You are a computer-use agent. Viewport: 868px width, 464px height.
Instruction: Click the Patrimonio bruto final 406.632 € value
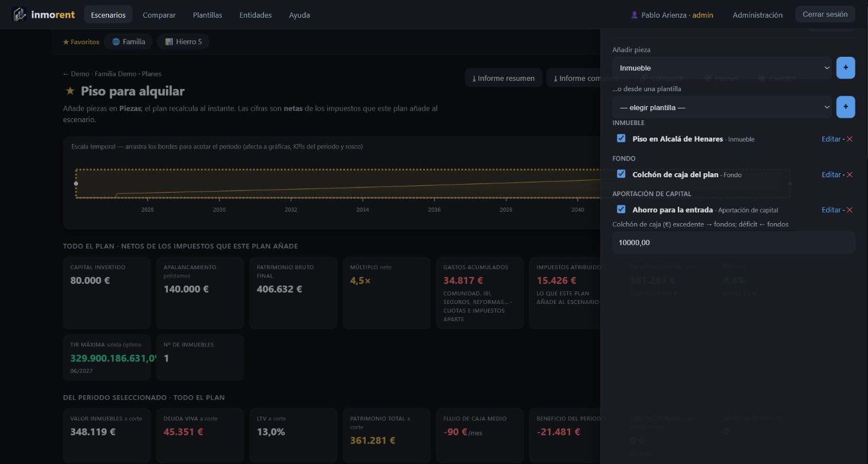tap(280, 289)
